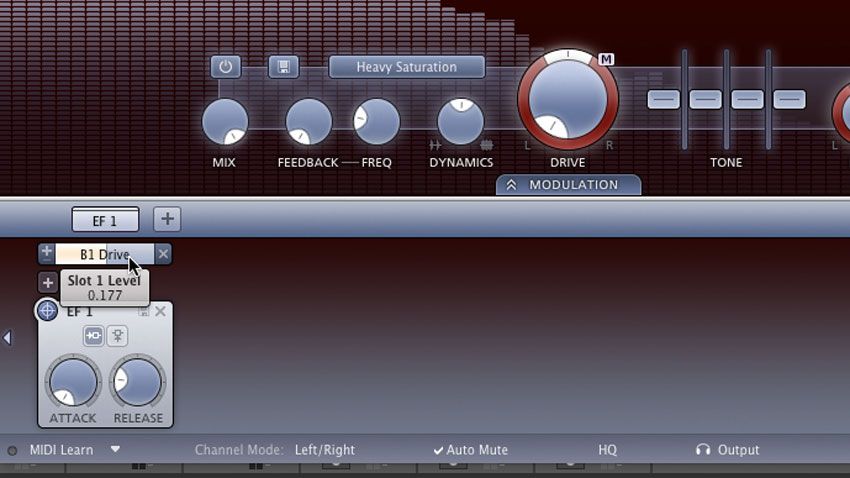Image resolution: width=850 pixels, height=478 pixels.
Task: Close the EF 1 envelope follower panel
Action: tap(160, 311)
